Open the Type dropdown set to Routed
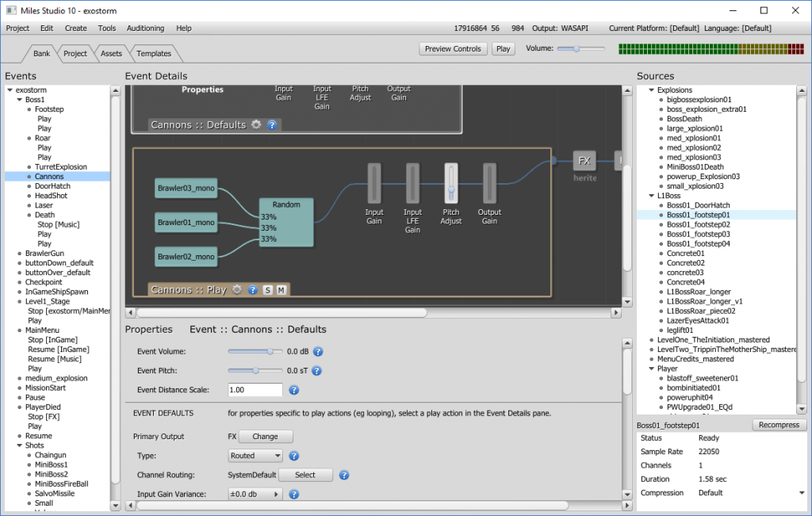 (x=255, y=456)
